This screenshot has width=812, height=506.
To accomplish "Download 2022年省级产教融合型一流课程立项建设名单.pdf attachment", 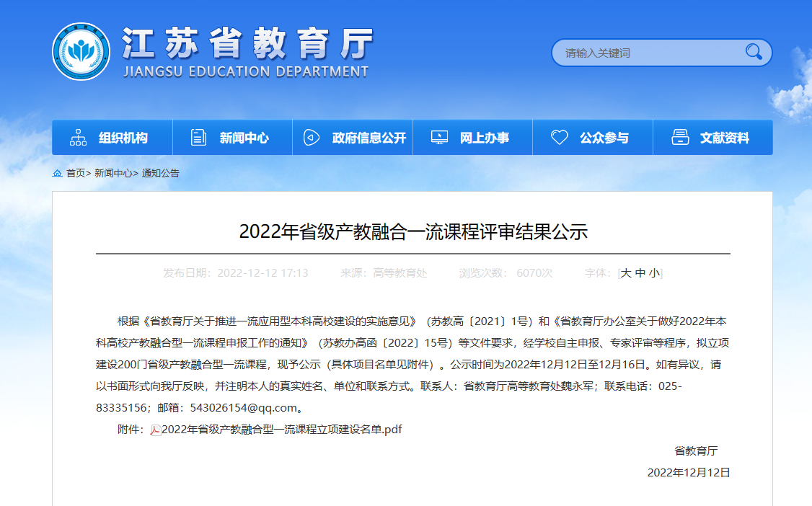I will [282, 430].
